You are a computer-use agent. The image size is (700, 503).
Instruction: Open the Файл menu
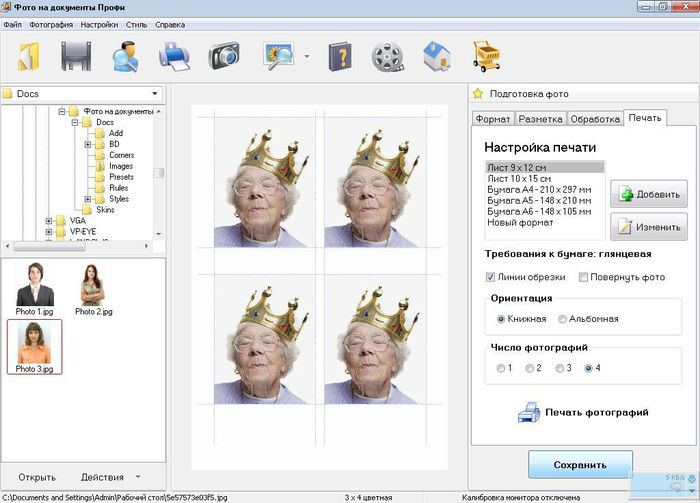point(12,25)
